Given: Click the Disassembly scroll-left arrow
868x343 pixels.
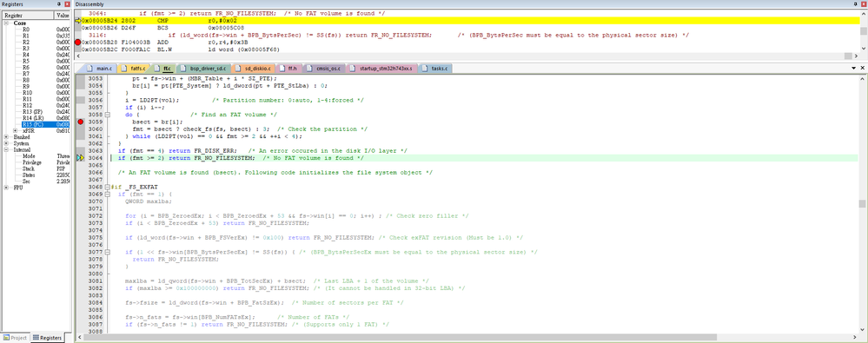Looking at the screenshot, I should 77,56.
